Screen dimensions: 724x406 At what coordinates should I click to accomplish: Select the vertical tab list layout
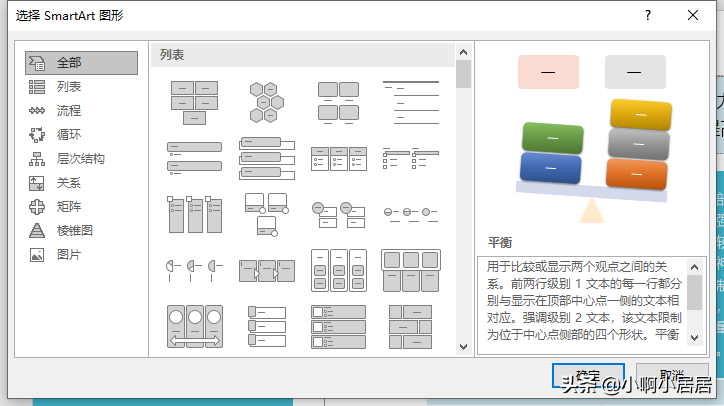(266, 326)
